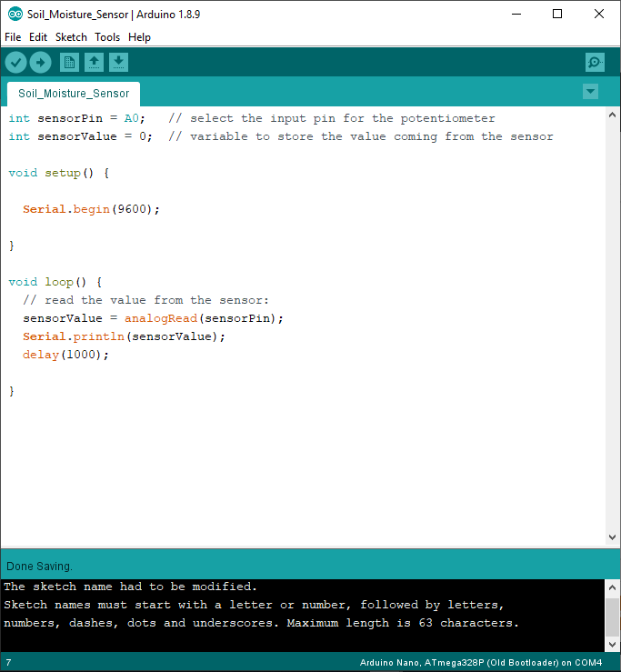Click the Arduino logo in the title bar
Screen dimensions: 621x672
pyautogui.click(x=15, y=15)
